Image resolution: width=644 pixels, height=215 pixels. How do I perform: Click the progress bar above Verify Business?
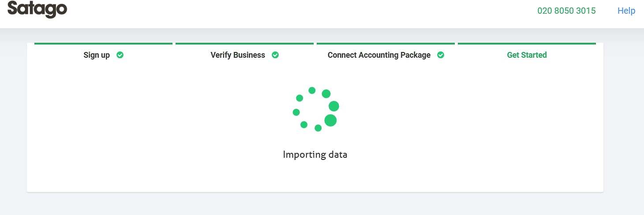pyautogui.click(x=244, y=44)
